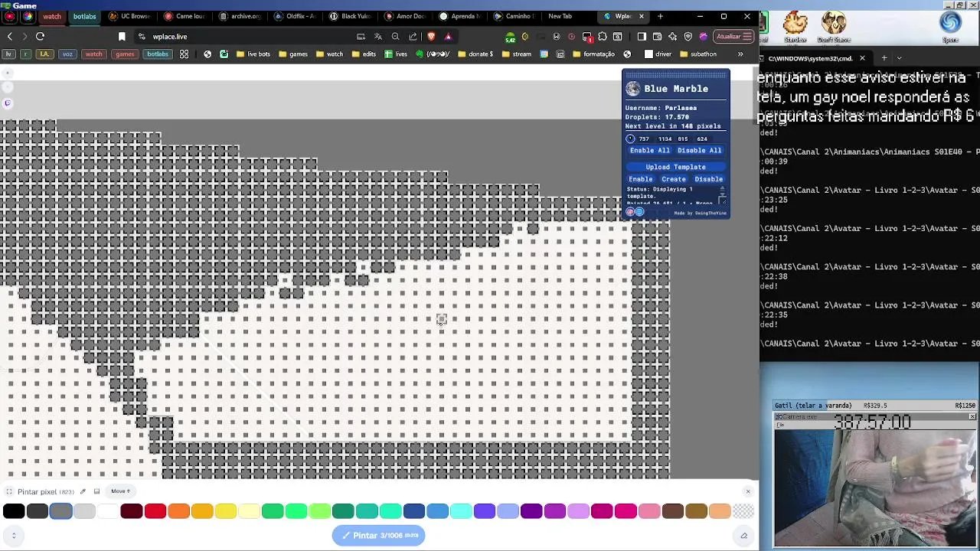
Task: Click the Don't Starve desktop icon
Action: tap(834, 26)
